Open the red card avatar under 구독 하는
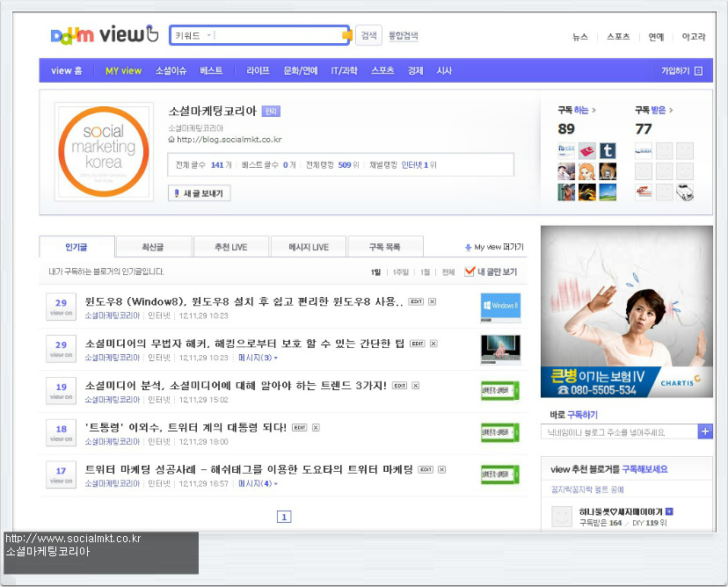The width and height of the screenshot is (728, 587). (x=586, y=151)
